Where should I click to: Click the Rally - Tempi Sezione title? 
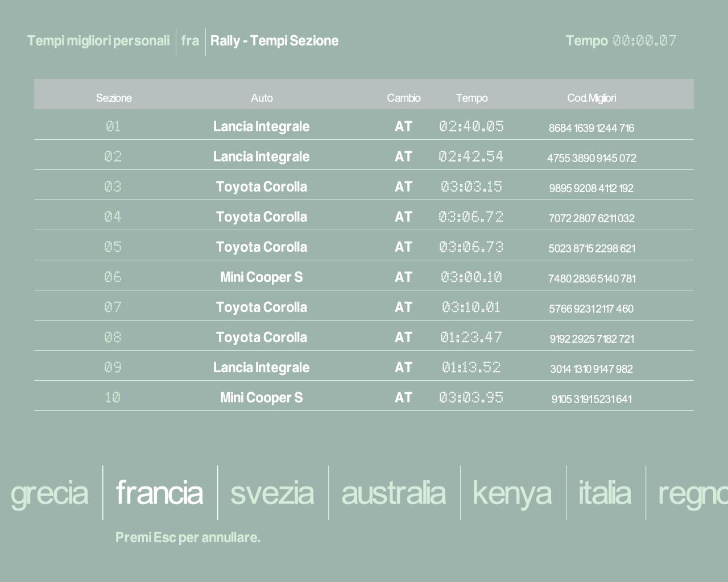[x=274, y=41]
